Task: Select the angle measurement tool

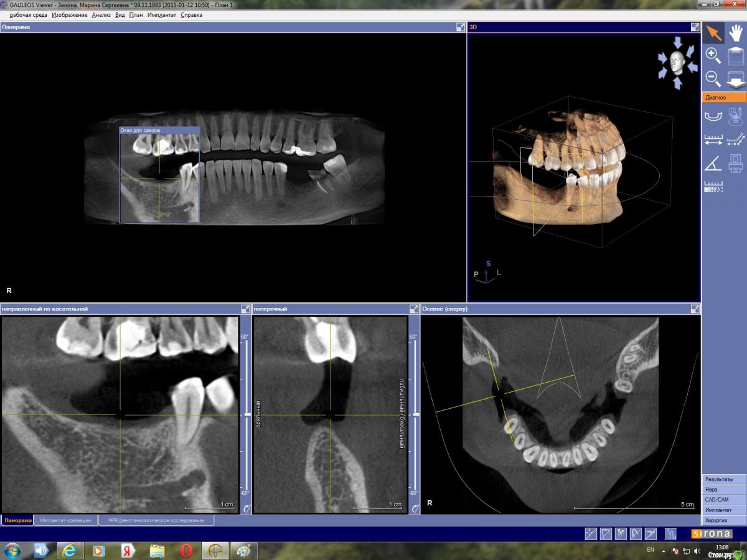Action: 713,163
